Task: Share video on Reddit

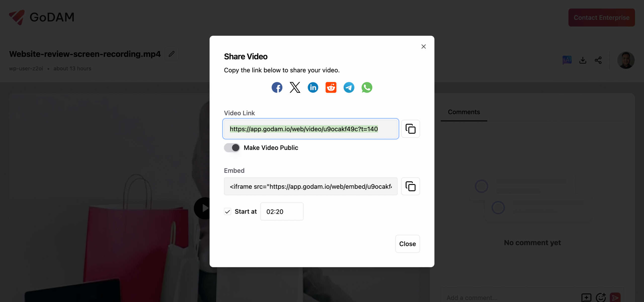Action: coord(331,88)
